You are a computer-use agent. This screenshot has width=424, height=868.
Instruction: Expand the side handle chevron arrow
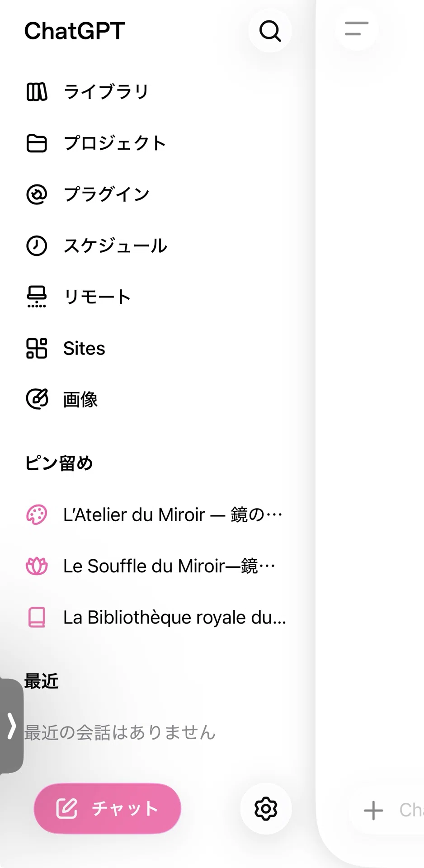(11, 726)
